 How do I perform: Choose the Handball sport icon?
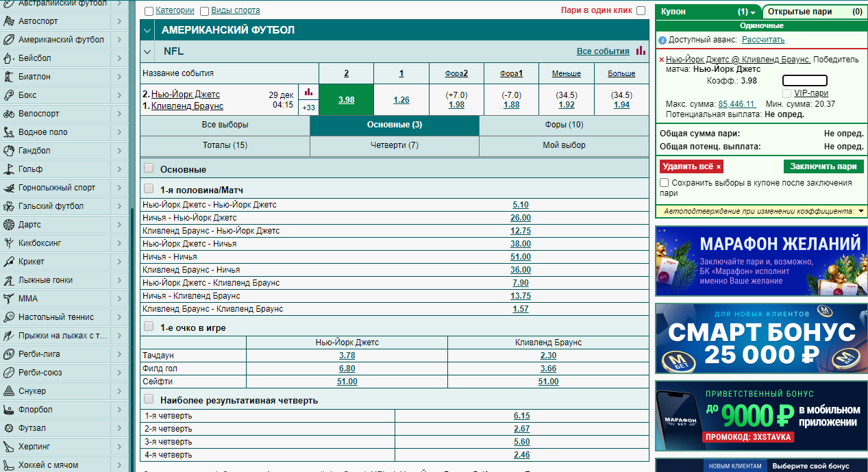[9, 151]
